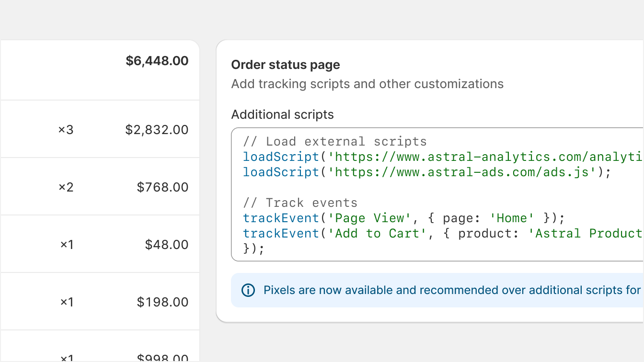The width and height of the screenshot is (644, 362).
Task: Click the astral-ads.com loadScript line
Action: (427, 172)
